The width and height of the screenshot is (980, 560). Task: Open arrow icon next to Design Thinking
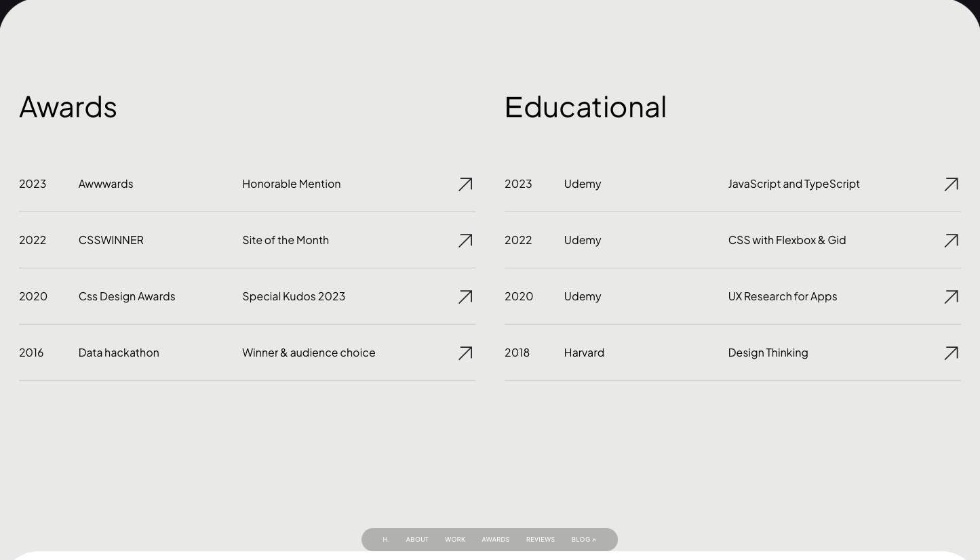click(951, 353)
